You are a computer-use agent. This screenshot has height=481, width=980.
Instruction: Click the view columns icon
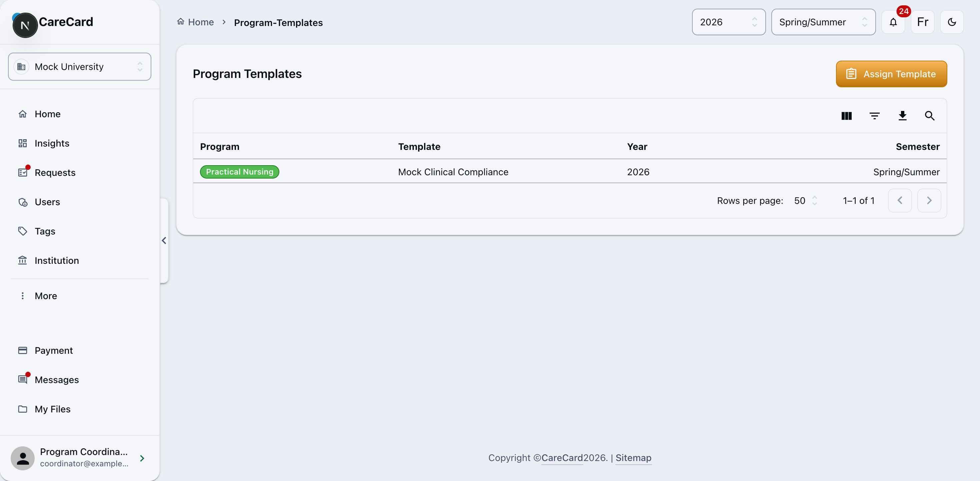[846, 116]
